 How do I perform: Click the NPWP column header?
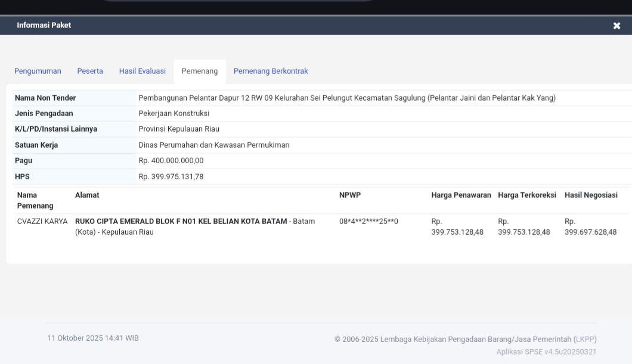350,195
